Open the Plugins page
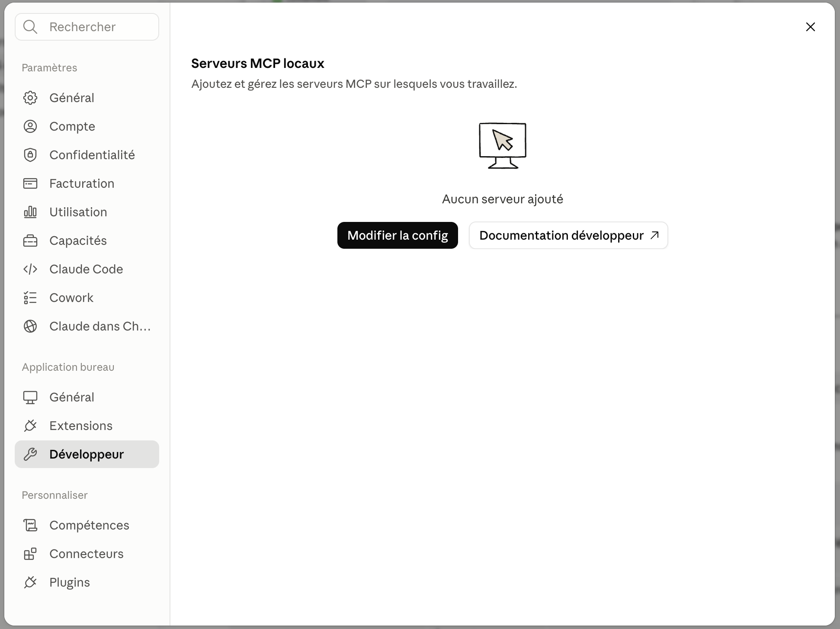The image size is (840, 629). click(x=87, y=582)
